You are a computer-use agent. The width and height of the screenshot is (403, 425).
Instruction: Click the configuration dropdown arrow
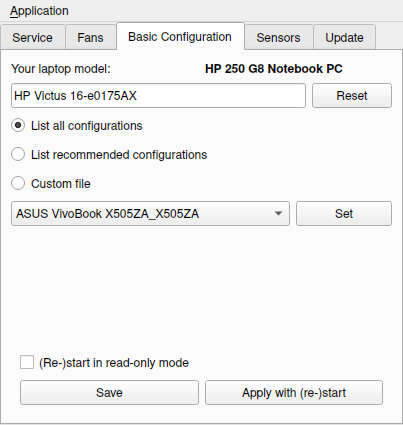pyautogui.click(x=278, y=213)
